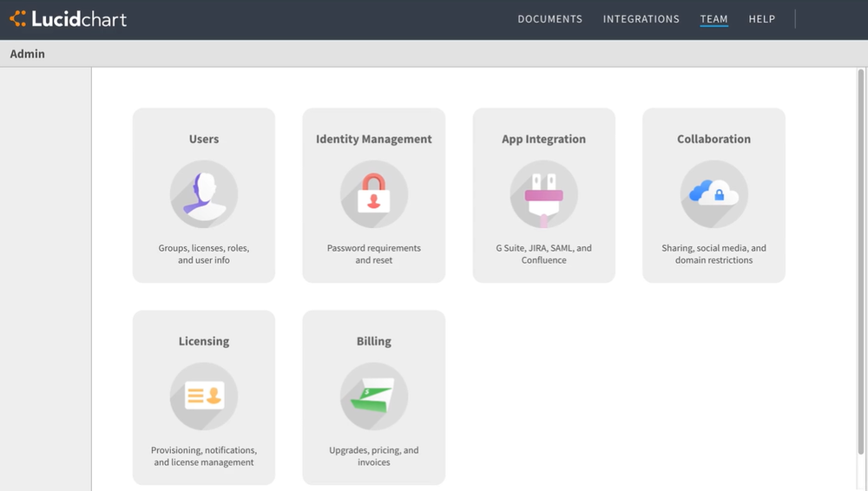
Task: Click the Collaboration card heading
Action: pyautogui.click(x=713, y=139)
